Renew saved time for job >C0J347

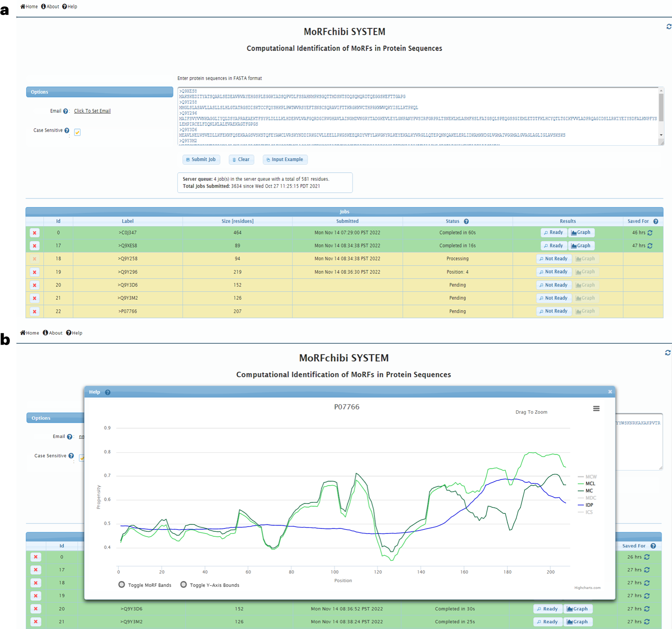pyautogui.click(x=650, y=233)
